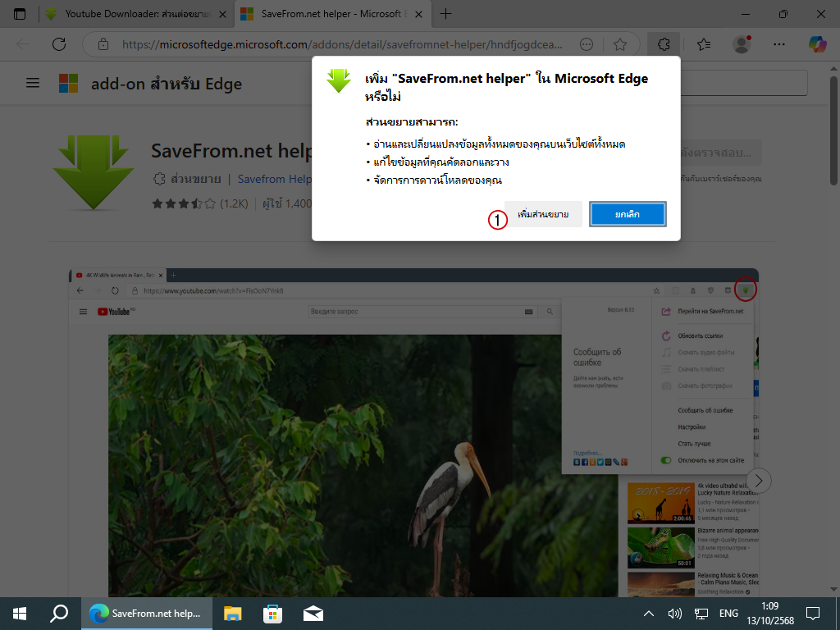
Task: Click the Add extension button in the dialog
Action: 543,214
